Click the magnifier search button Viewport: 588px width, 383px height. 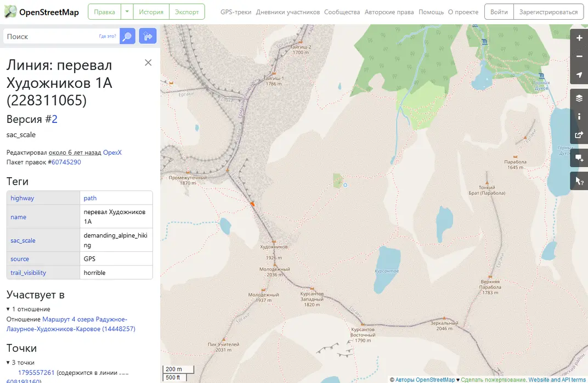(127, 36)
